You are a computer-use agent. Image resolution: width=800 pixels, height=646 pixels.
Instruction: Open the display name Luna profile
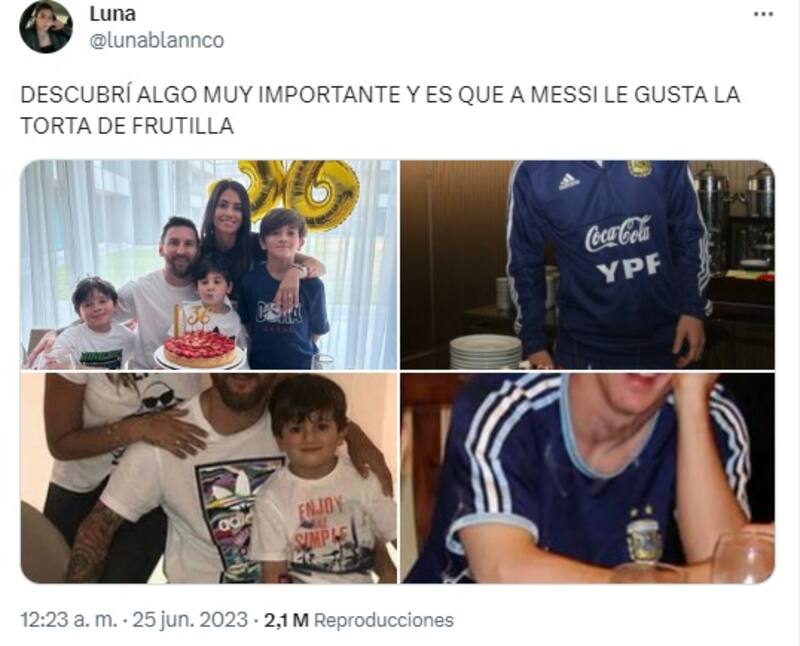click(113, 14)
